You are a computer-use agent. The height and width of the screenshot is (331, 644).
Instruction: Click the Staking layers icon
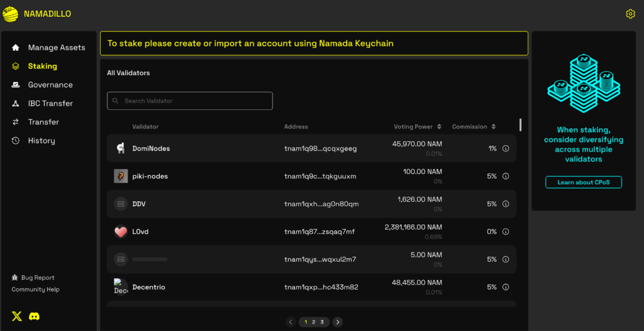point(16,66)
